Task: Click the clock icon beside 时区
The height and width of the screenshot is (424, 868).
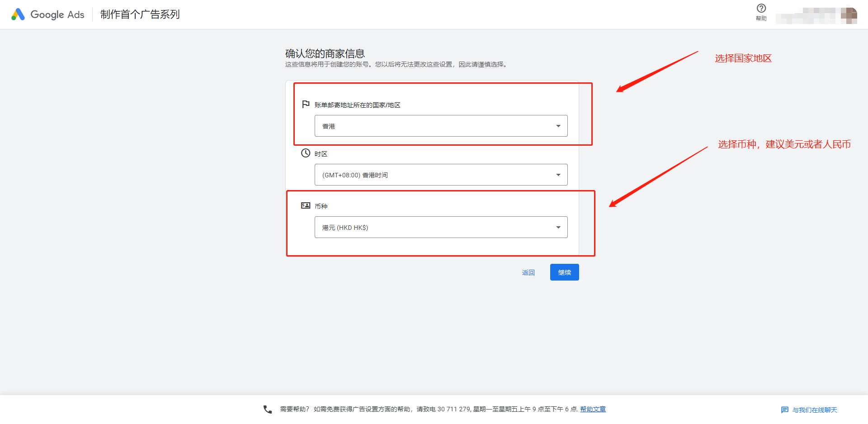Action: pyautogui.click(x=306, y=153)
